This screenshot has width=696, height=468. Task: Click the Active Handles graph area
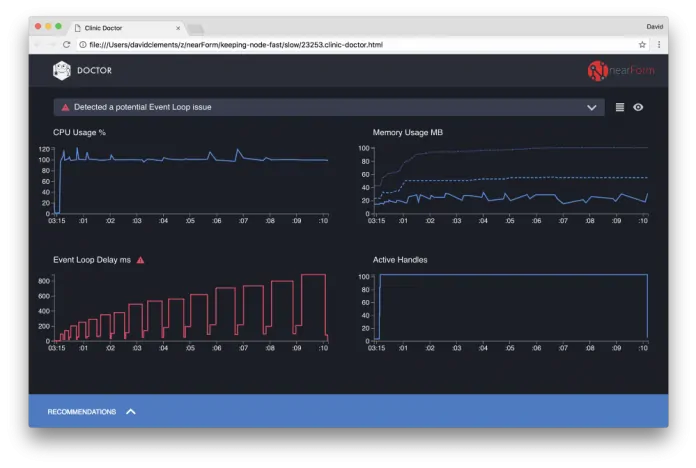[x=511, y=307]
